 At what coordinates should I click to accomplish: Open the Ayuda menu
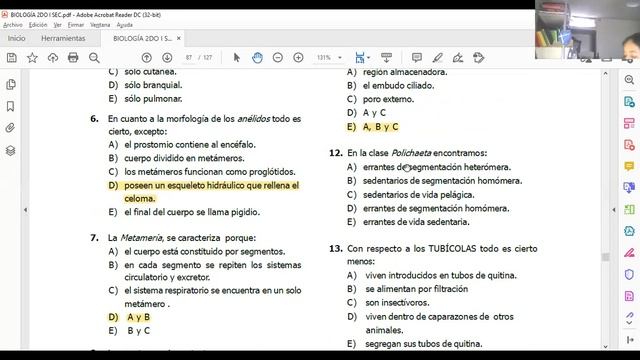click(x=124, y=25)
